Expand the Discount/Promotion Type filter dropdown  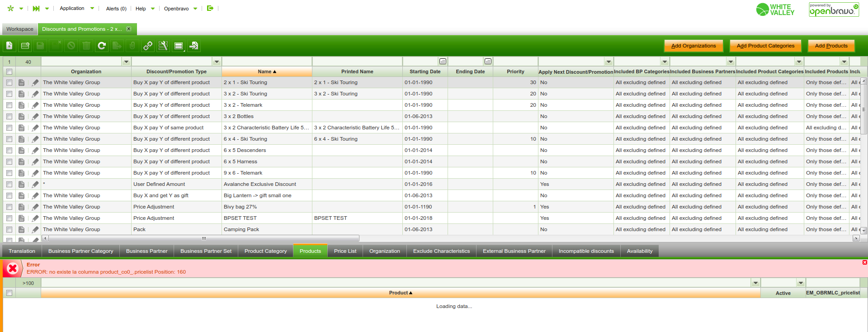point(217,62)
